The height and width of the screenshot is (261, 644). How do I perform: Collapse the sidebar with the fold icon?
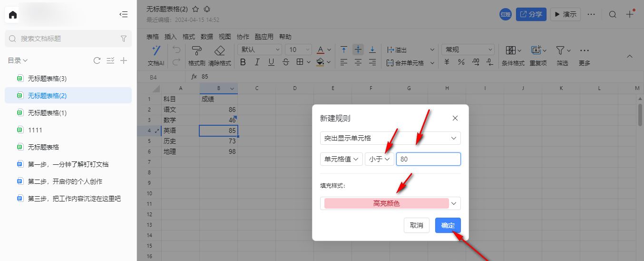[123, 15]
